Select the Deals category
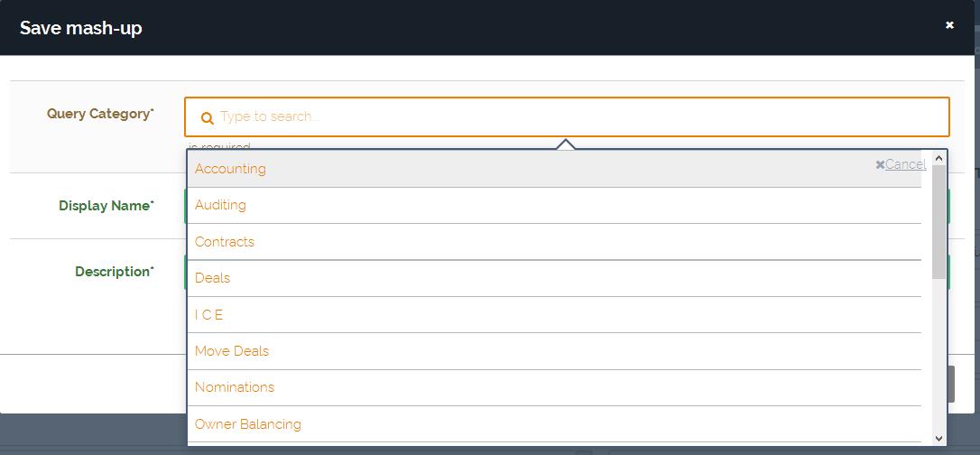The width and height of the screenshot is (980, 455). point(212,278)
